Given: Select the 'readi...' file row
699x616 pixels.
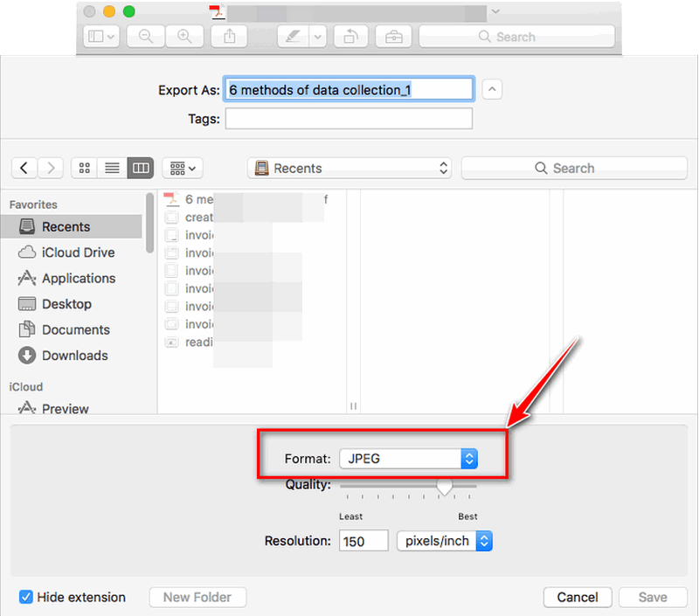Looking at the screenshot, I should point(252,342).
